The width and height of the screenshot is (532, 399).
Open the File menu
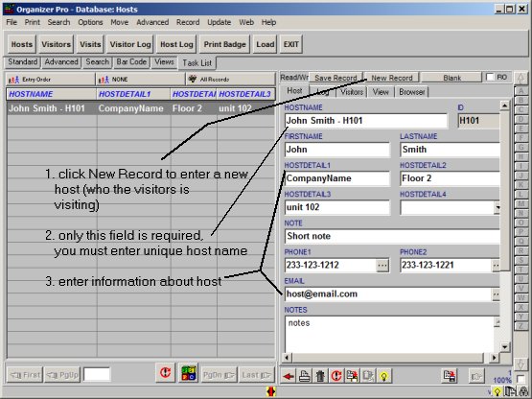pyautogui.click(x=12, y=22)
